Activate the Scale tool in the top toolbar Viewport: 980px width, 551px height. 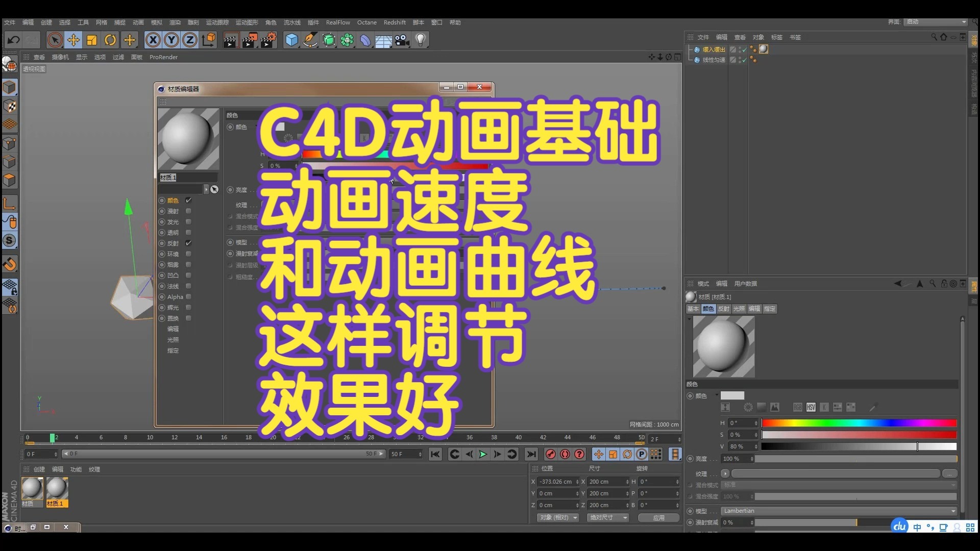tap(92, 40)
